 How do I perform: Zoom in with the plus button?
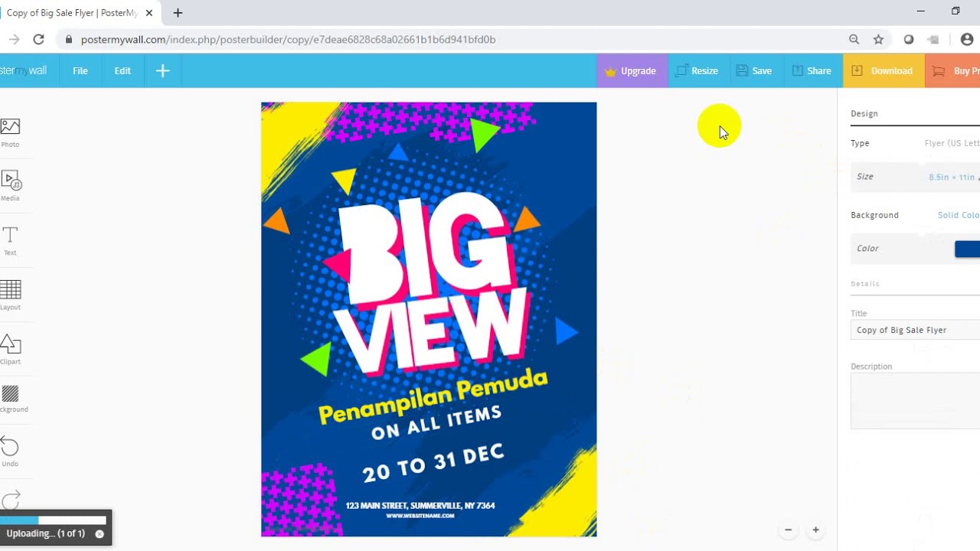[816, 530]
